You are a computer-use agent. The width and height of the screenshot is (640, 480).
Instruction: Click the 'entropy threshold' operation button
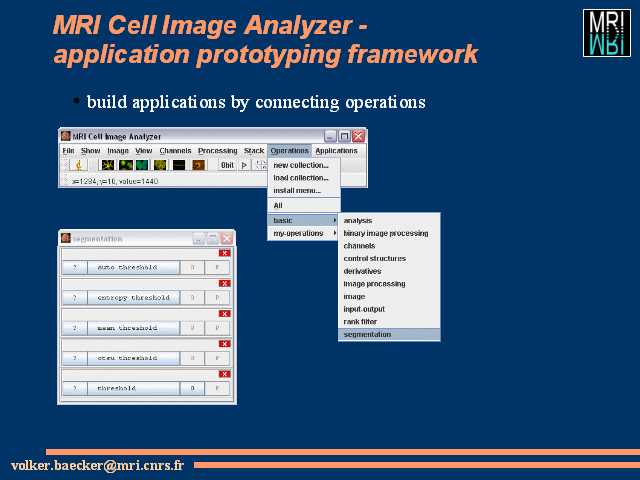click(133, 298)
